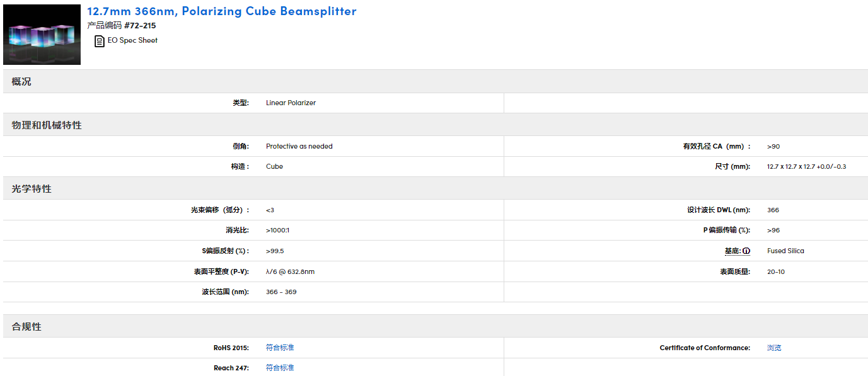This screenshot has width=868, height=376.
Task: Select the Linear Polarizer type value
Action: (291, 103)
